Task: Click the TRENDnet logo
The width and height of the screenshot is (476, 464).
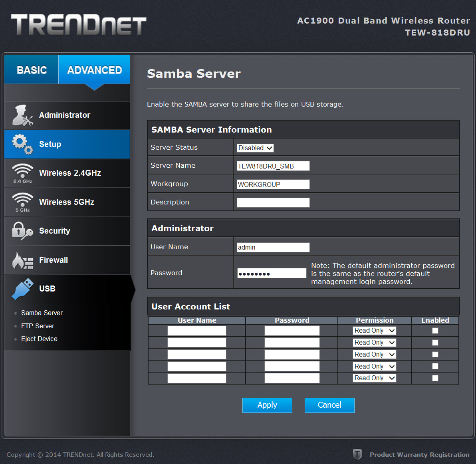Action: (x=79, y=25)
